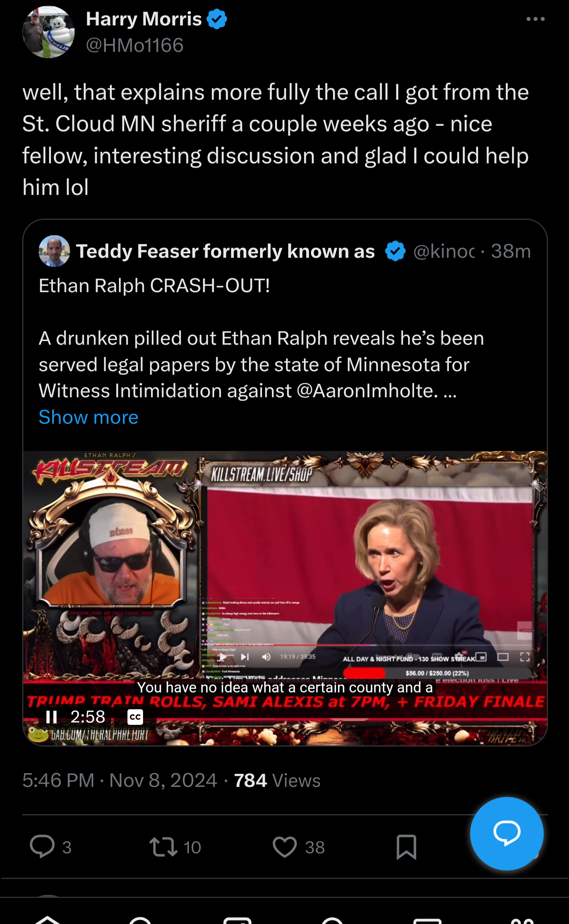Viewport: 569px width, 924px height.
Task: Bookmark this tweet
Action: coord(406,847)
